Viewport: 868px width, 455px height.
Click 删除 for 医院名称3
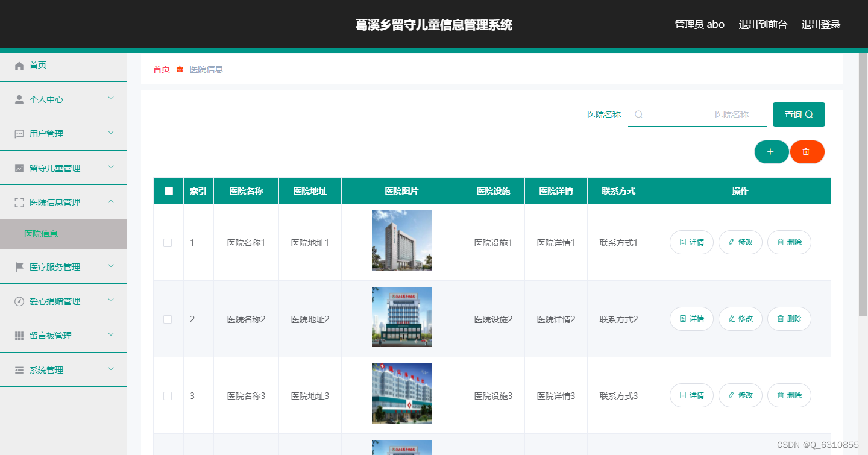pos(789,395)
